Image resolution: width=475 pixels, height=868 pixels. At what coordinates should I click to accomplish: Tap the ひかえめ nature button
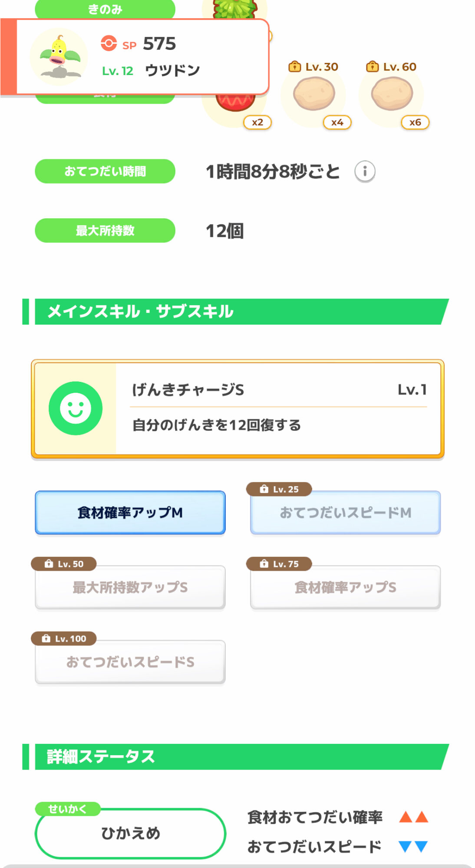click(130, 833)
